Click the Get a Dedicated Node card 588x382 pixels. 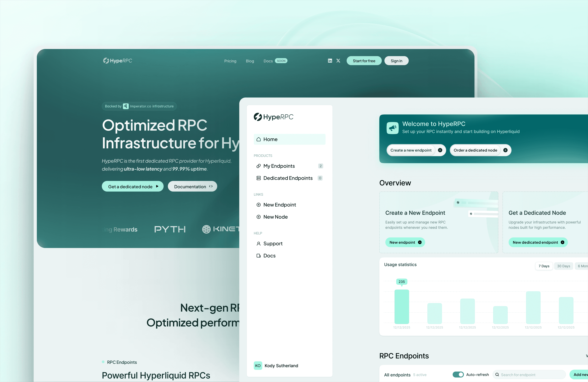[545, 222]
